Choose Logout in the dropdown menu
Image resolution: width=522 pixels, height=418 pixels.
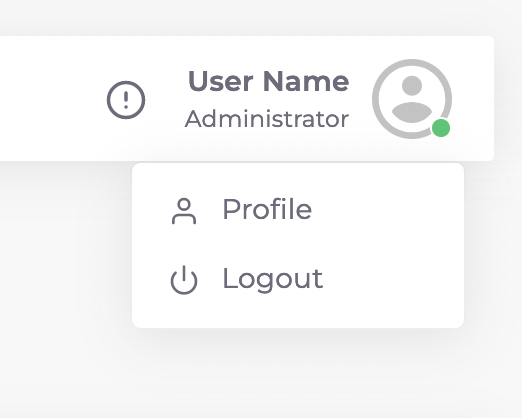(x=298, y=279)
